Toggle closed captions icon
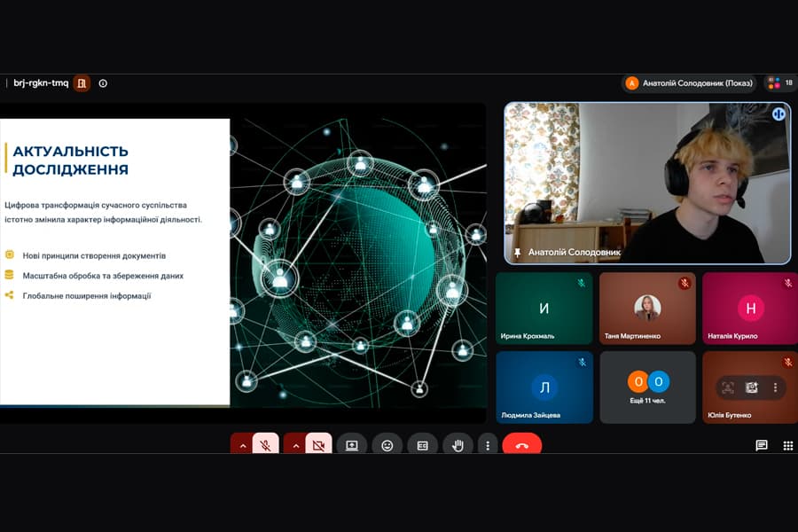 tap(422, 445)
